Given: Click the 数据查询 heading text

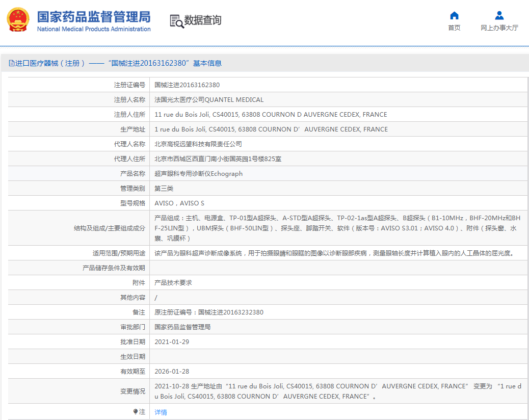Looking at the screenshot, I should (203, 20).
